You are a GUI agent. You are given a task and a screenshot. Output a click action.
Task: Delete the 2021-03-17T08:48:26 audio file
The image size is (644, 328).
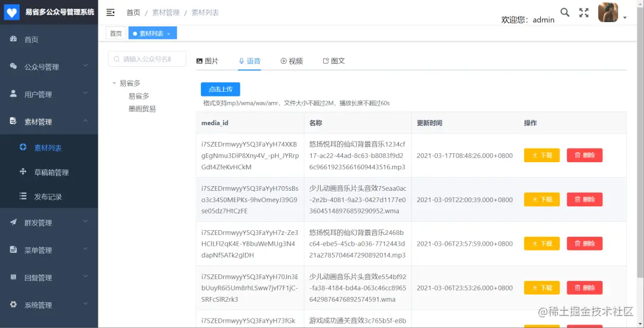click(584, 155)
